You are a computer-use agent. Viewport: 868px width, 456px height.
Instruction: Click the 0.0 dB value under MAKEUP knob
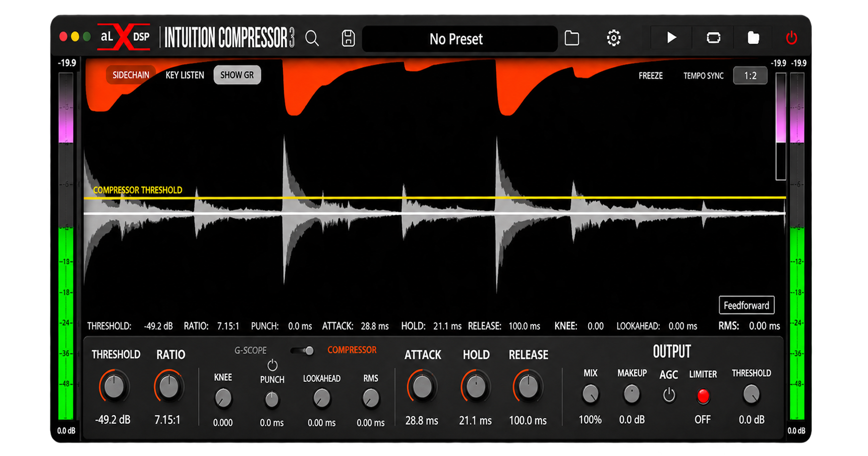point(632,419)
